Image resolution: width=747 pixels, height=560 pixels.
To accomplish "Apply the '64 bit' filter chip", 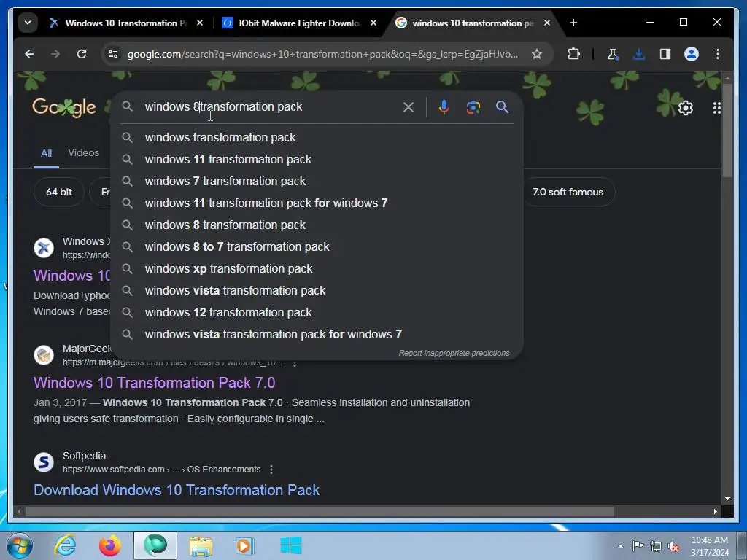I will pos(59,192).
